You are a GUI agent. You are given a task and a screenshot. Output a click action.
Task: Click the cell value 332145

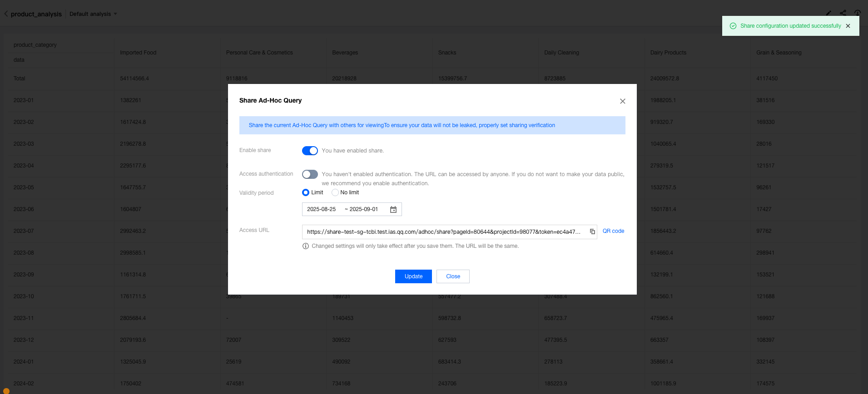click(x=765, y=362)
